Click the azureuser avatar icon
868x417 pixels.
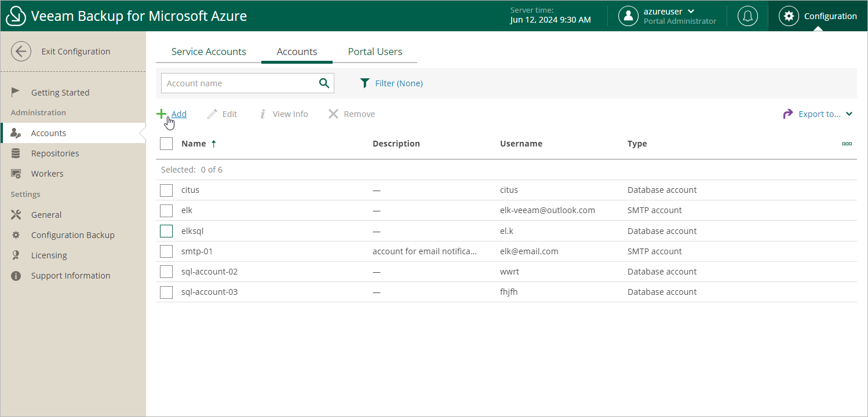click(628, 16)
